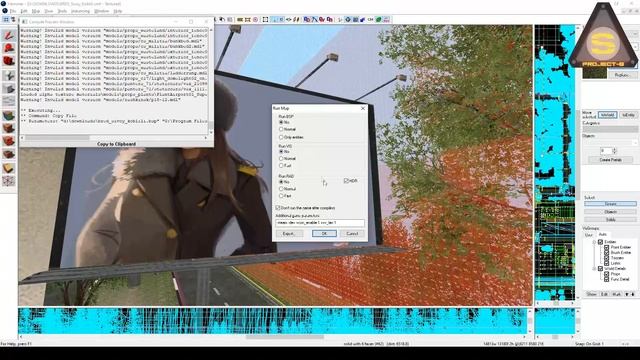
Task: Open the Tools menu
Action: click(x=62, y=11)
